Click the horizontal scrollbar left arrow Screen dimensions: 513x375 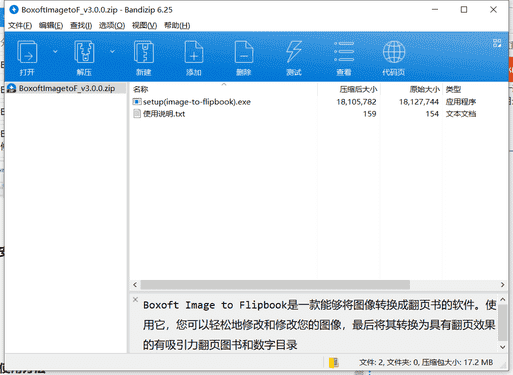135,285
